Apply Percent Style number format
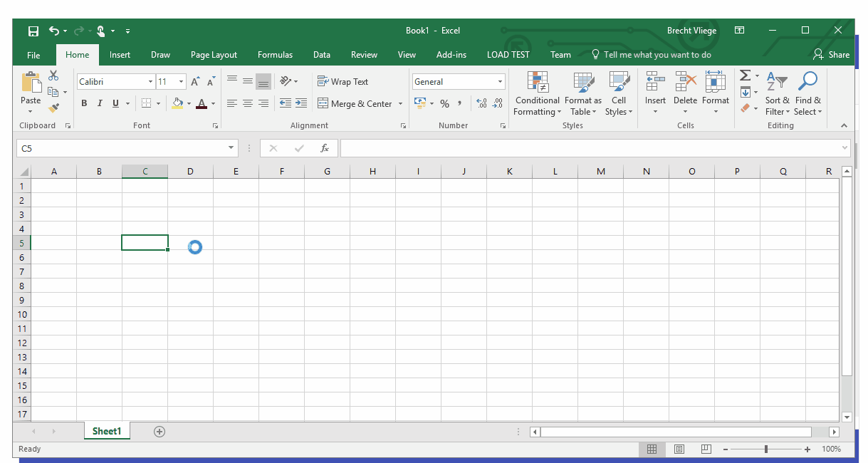The width and height of the screenshot is (868, 463). [444, 103]
